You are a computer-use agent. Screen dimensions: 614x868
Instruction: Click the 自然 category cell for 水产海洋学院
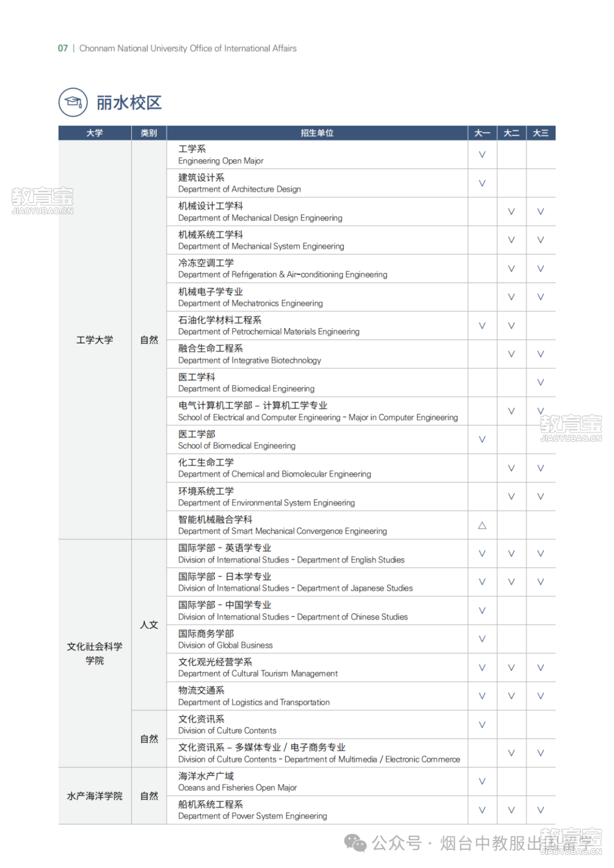pyautogui.click(x=149, y=796)
